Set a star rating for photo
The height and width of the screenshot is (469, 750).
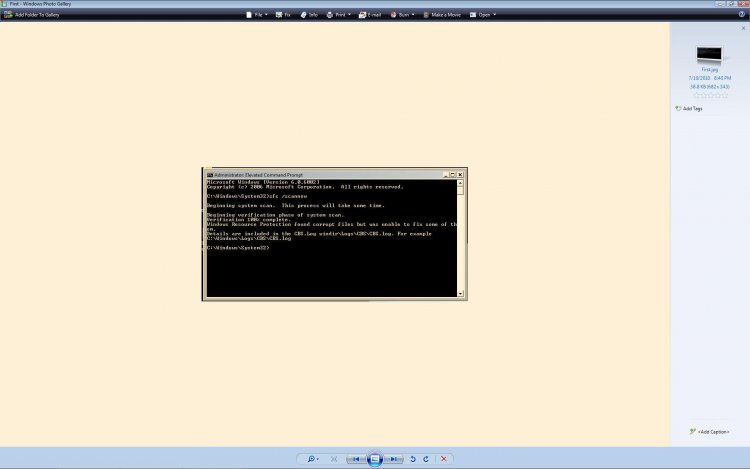(x=710, y=96)
